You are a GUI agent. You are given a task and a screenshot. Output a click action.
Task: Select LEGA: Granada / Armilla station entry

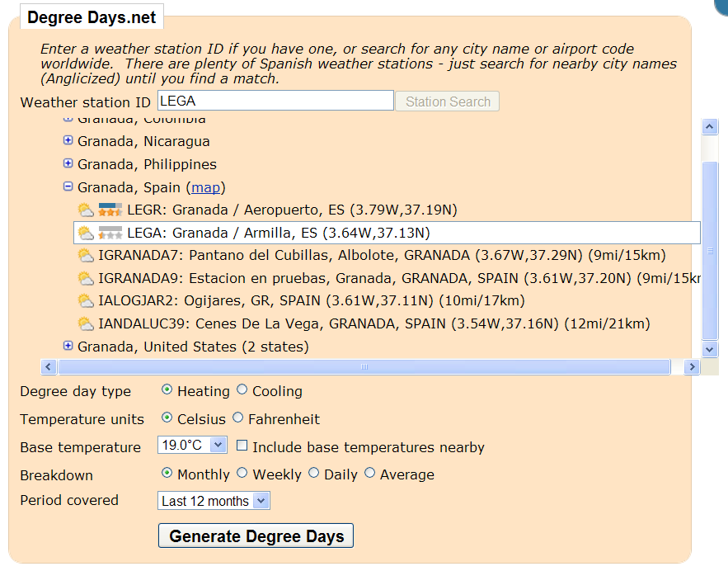pos(278,234)
